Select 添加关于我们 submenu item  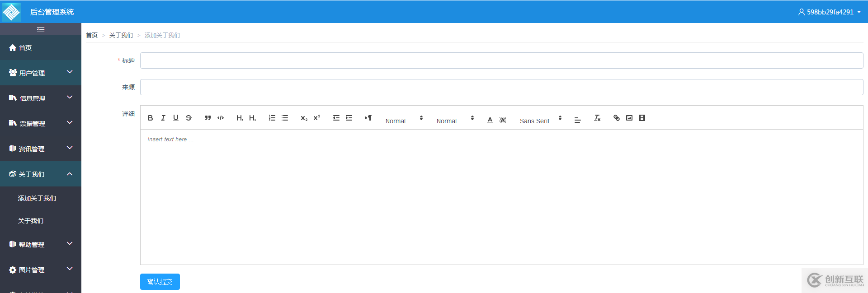point(41,198)
